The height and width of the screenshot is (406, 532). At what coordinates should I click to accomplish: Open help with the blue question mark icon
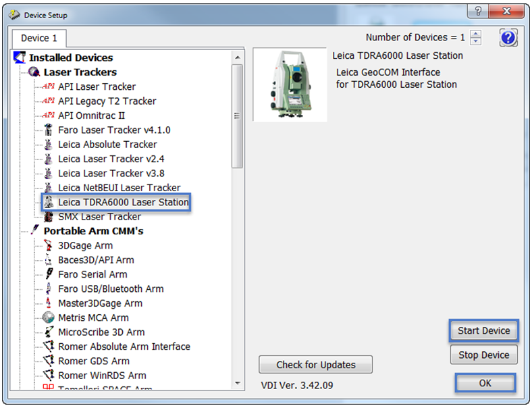tap(508, 38)
